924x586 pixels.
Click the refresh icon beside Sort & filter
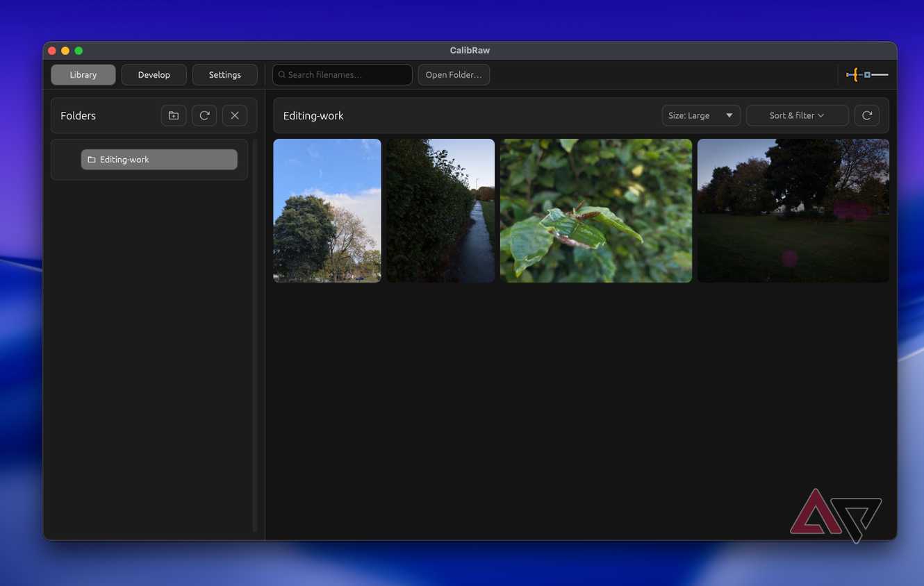867,115
